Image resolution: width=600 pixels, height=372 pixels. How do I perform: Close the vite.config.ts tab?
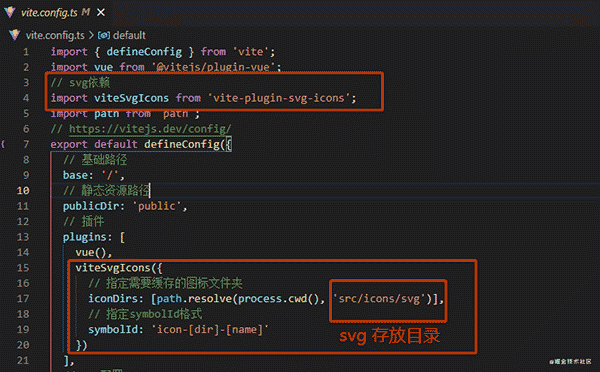(x=101, y=13)
